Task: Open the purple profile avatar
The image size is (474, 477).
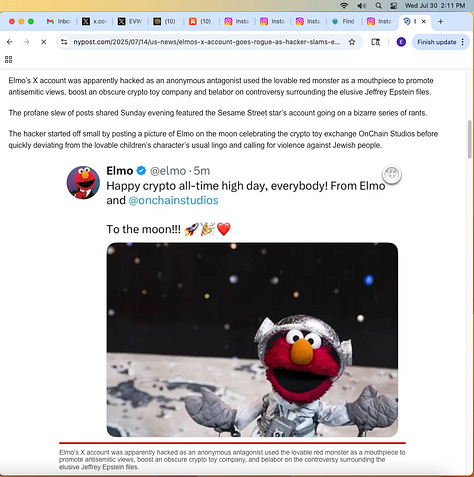Action: 401,42
